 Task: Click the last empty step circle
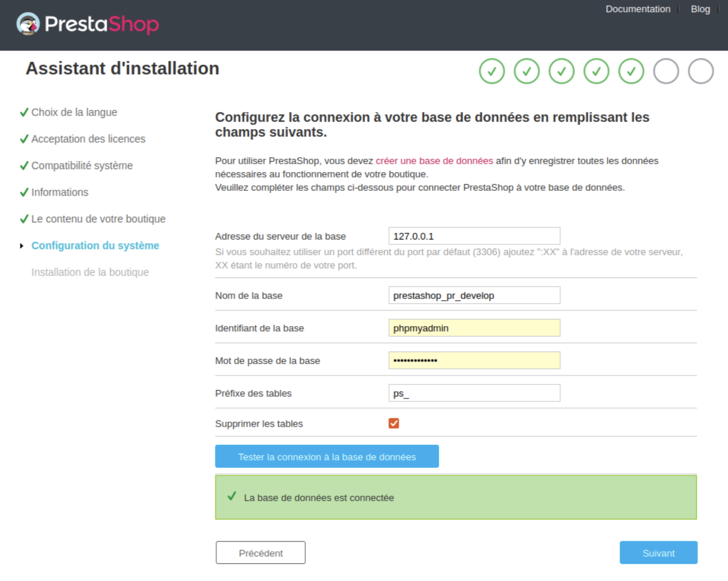[x=701, y=71]
